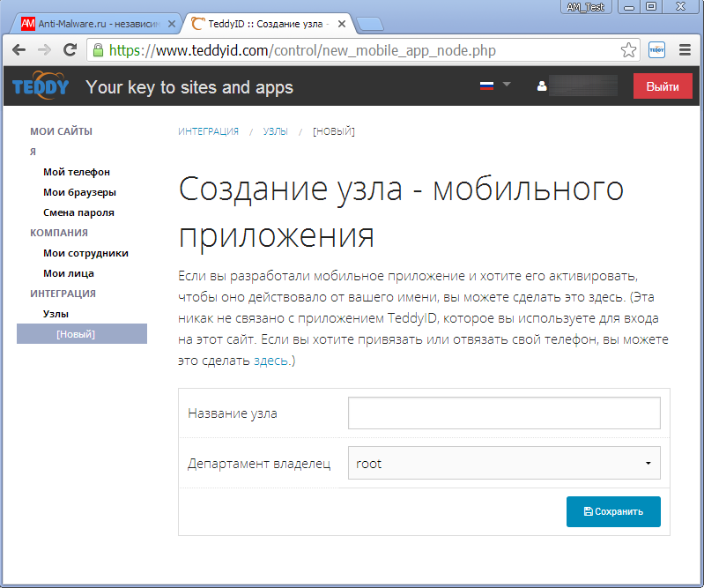Click the green padlock security icon
Image resolution: width=704 pixels, height=588 pixels.
98,50
